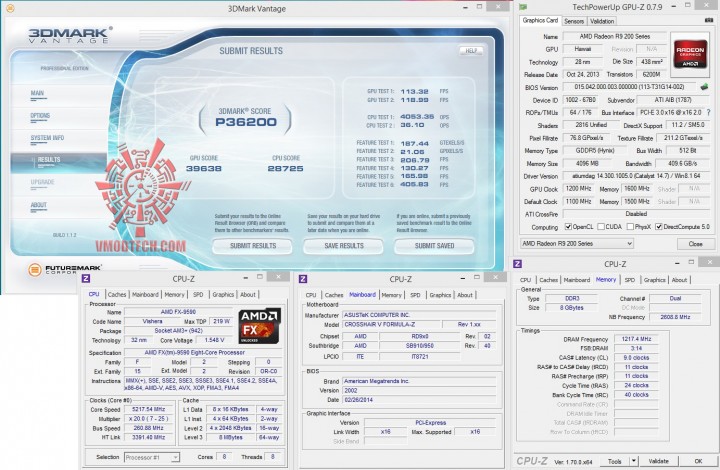This screenshot has height=470, width=720.
Task: Open the Mainboard tab in CPU-Z CPU window
Action: click(145, 295)
